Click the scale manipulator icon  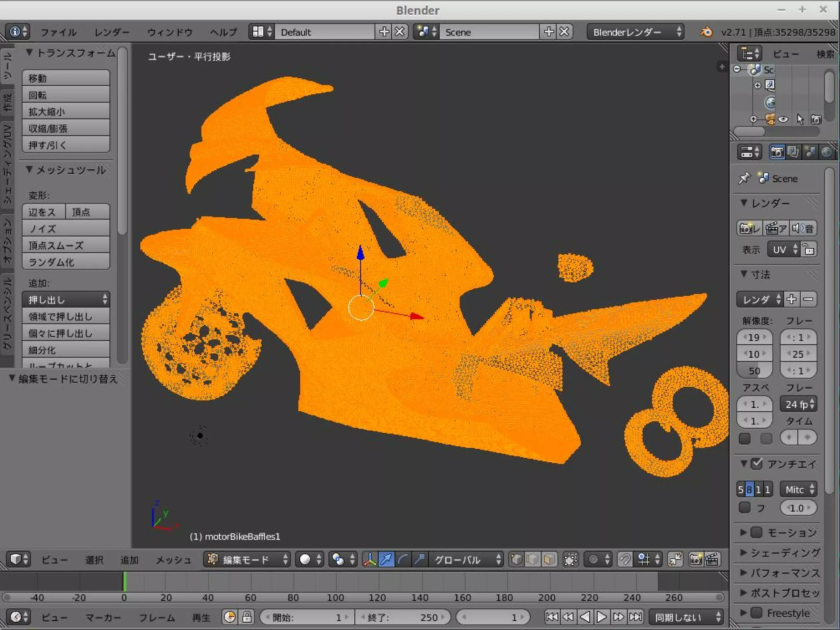pos(420,559)
